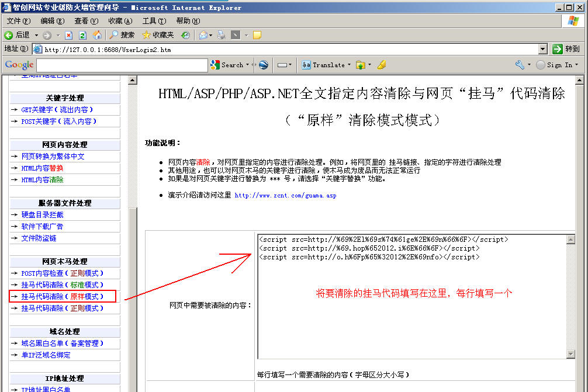Image resolution: width=588 pixels, height=392 pixels.
Task: Click the History icon in toolbar
Action: (186, 35)
